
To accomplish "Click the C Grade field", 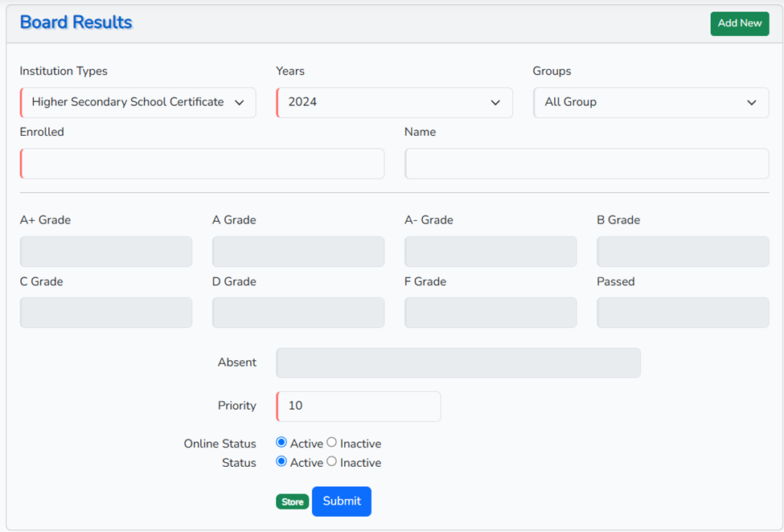I will point(106,313).
